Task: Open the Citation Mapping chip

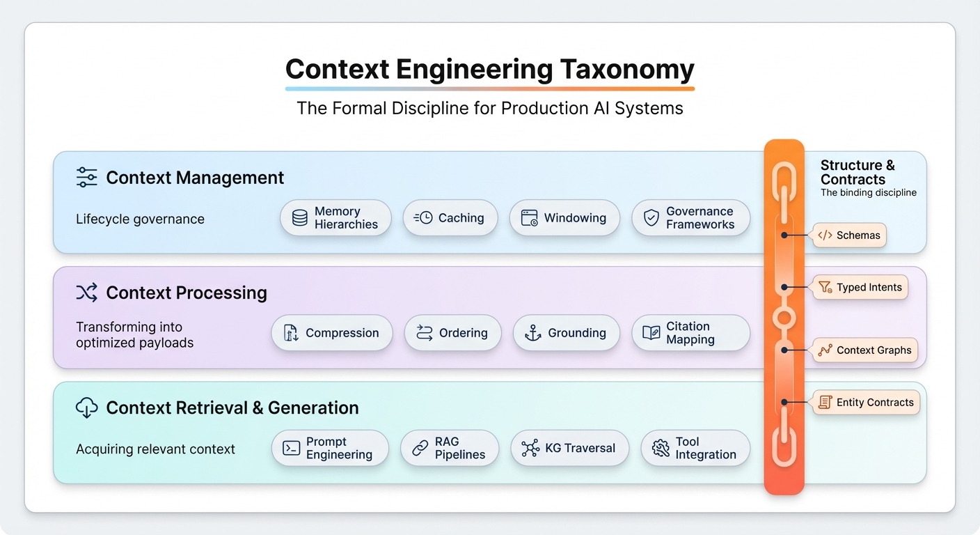Action: coord(690,333)
